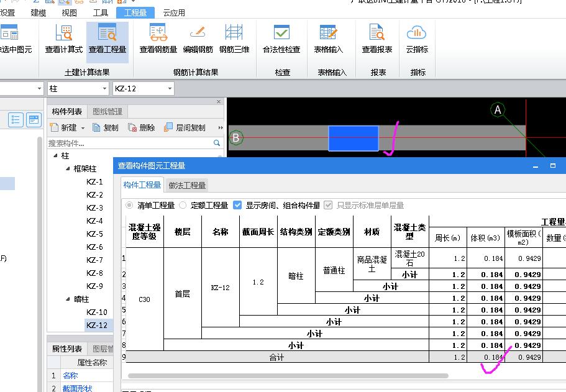Screen dimensions: 566x392
Task: Open the 工程量 ribbon tab
Action: [x=135, y=13]
